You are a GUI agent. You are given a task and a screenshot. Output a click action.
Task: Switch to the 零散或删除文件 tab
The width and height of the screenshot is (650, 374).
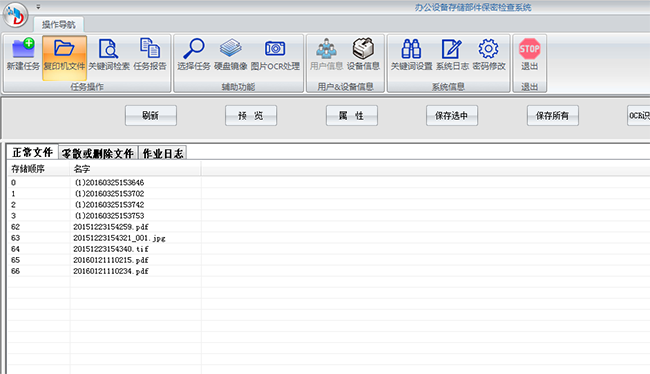click(x=98, y=153)
